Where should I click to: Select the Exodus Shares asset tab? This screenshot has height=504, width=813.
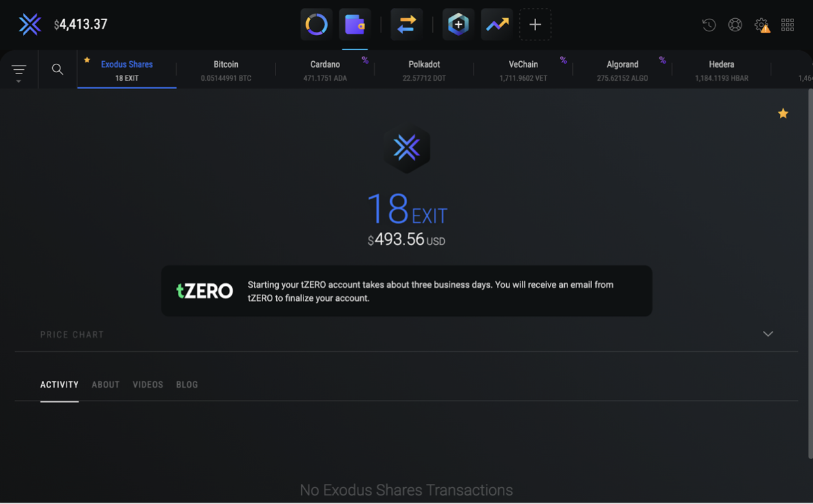pyautogui.click(x=127, y=70)
